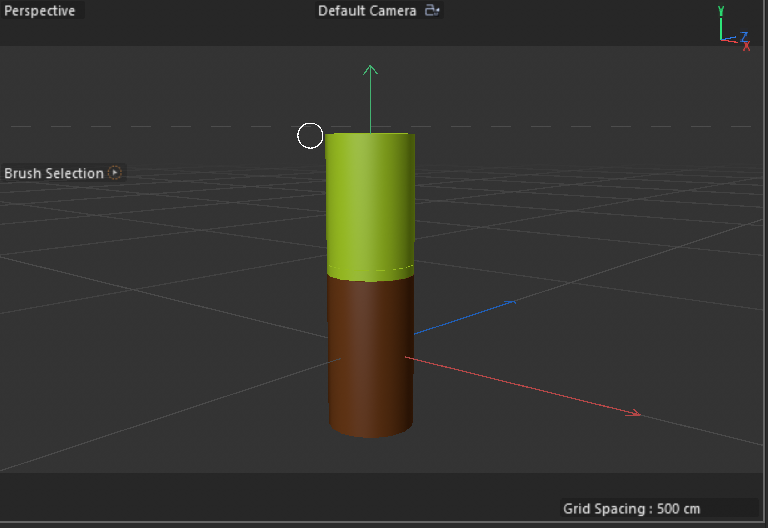Viewport: 768px width, 528px height.
Task: Click the green Y label in corner gizmo
Action: coord(722,11)
